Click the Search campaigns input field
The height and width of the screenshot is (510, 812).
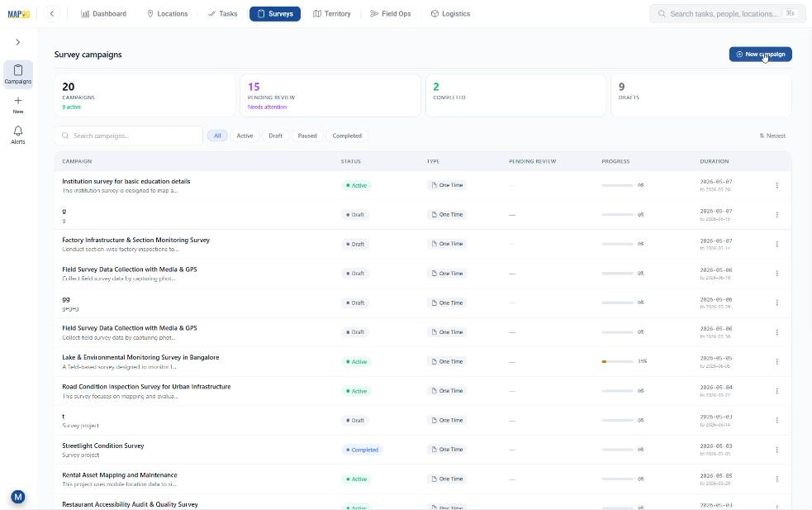tap(128, 136)
